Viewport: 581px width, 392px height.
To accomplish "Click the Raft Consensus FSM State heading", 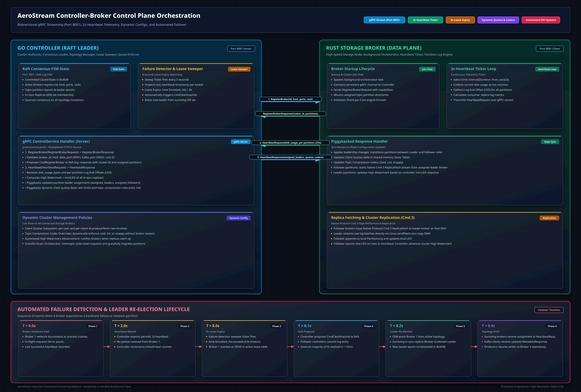I will (x=46, y=69).
